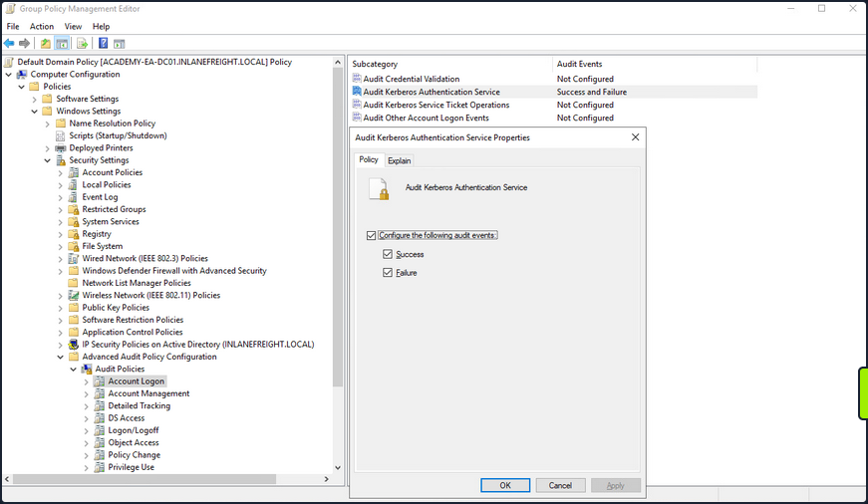The image size is (868, 504).
Task: Open Help via the blue question mark icon
Action: click(x=103, y=44)
